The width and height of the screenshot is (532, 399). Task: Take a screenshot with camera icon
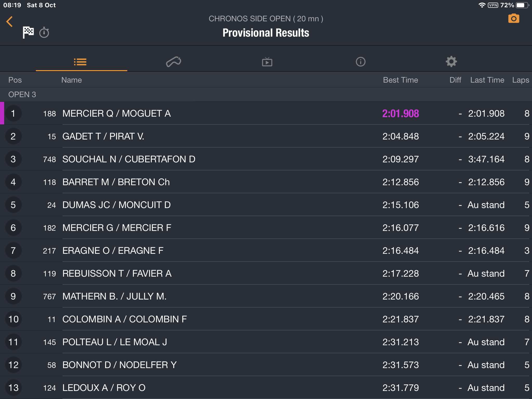pos(514,18)
